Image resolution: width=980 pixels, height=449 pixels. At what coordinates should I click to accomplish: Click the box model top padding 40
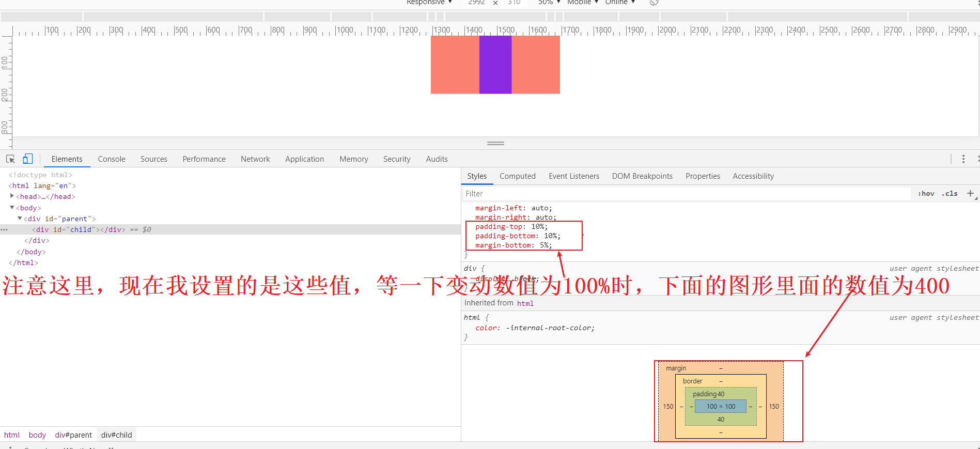721,394
